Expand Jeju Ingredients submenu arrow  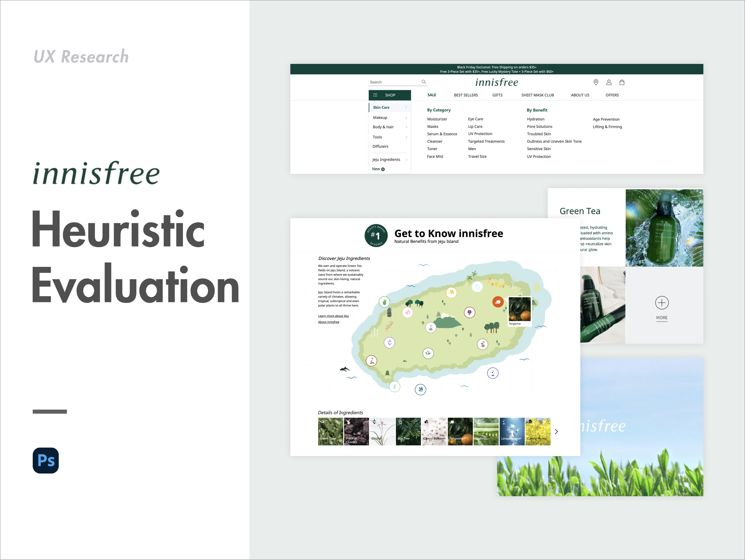coord(406,160)
